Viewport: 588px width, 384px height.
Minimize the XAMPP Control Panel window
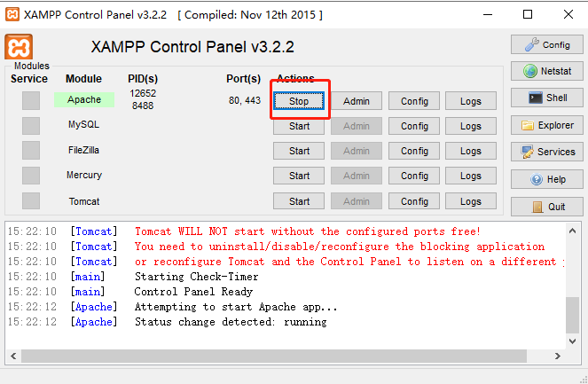(488, 14)
